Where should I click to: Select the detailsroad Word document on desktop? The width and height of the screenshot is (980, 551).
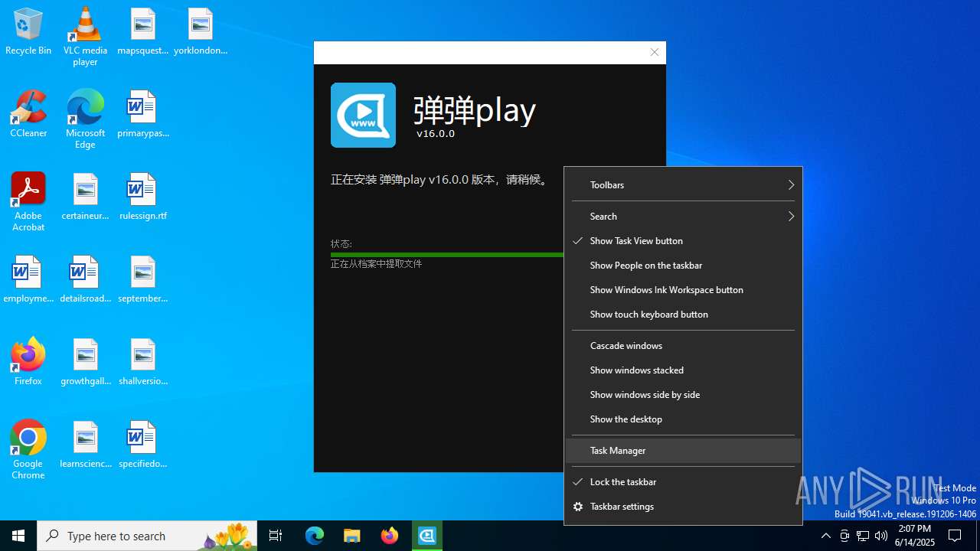coord(85,280)
